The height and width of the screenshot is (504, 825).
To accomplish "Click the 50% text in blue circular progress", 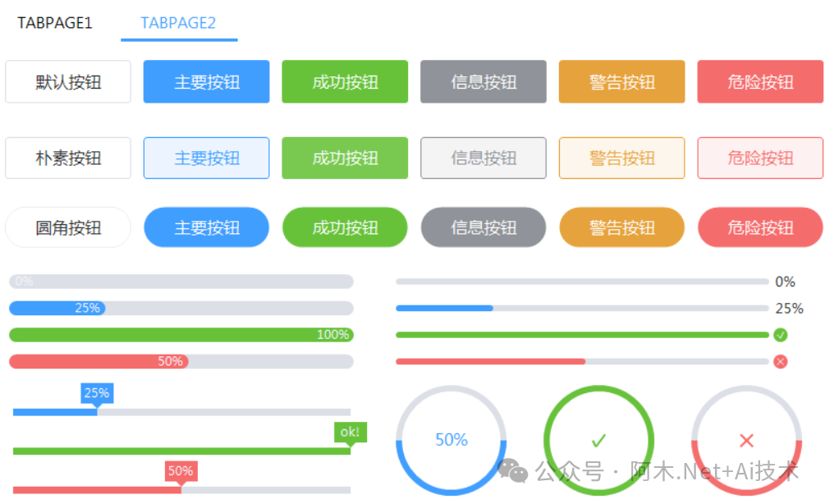I will (x=451, y=440).
